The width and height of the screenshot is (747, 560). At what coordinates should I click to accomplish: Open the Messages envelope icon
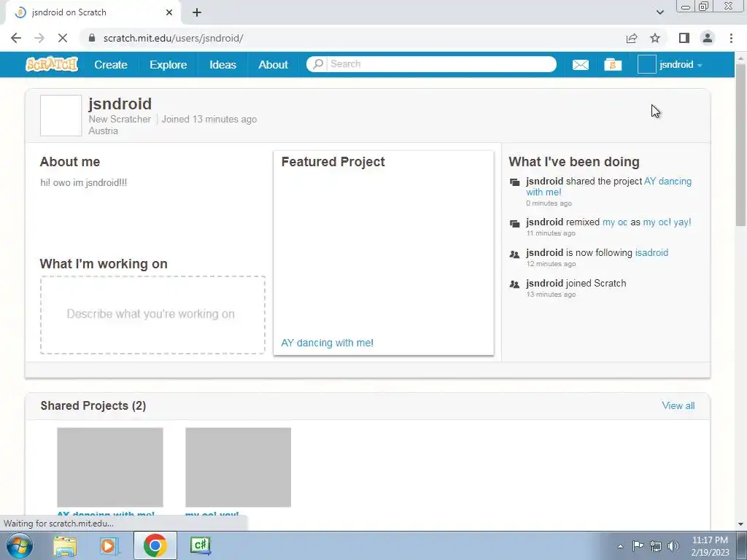(x=580, y=64)
